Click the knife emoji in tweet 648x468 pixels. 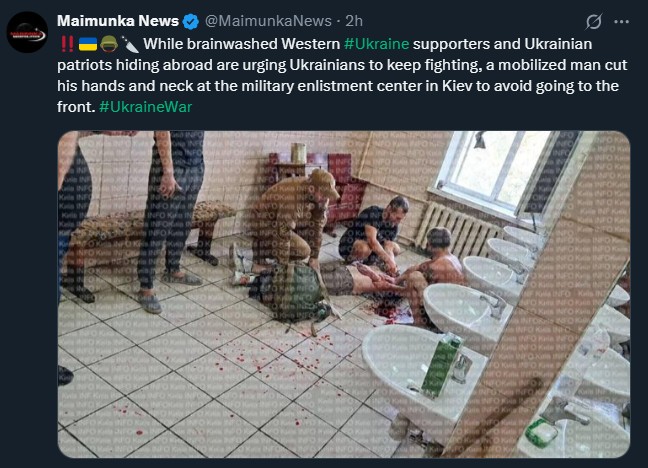[130, 44]
